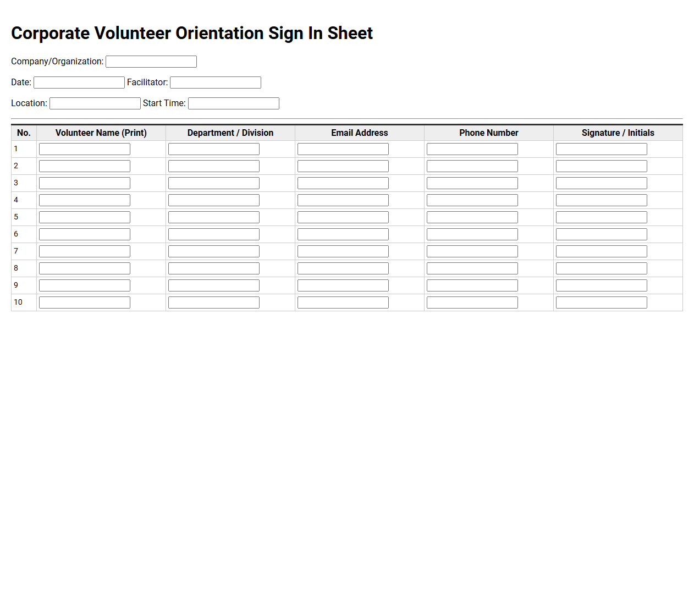This screenshot has height=616, width=694.
Task: Select the Facilitator text box
Action: [x=216, y=82]
